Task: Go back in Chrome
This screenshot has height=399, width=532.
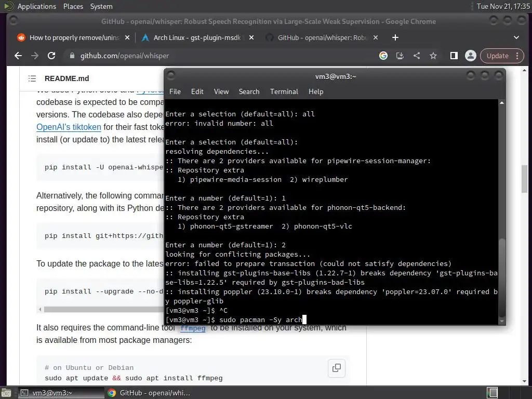Action: pos(18,56)
